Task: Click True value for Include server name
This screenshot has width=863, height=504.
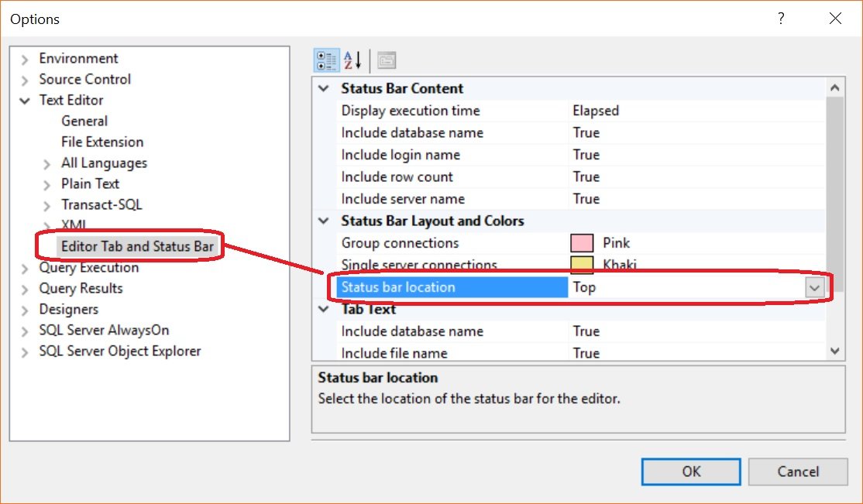Action: (x=586, y=199)
